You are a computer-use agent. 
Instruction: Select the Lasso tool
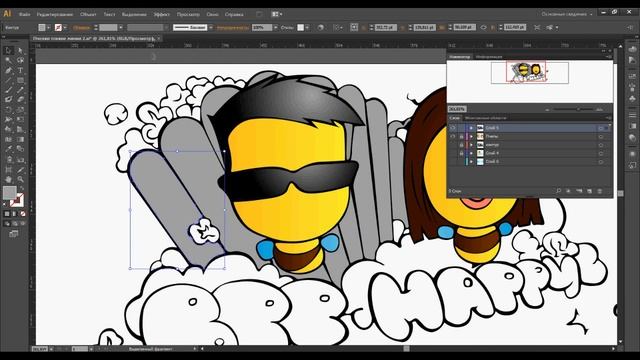[20, 60]
